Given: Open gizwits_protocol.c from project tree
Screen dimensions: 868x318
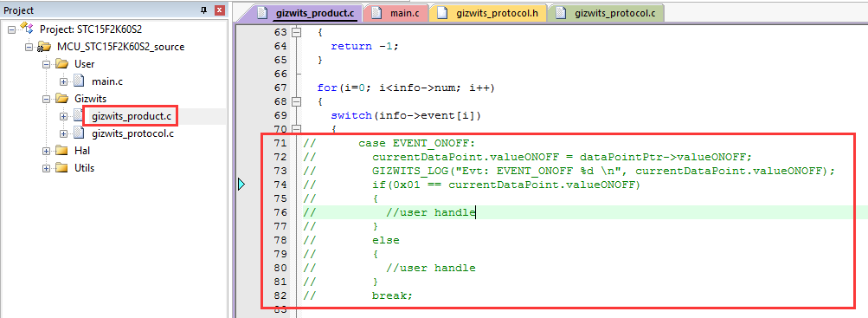Looking at the screenshot, I should click(x=133, y=133).
